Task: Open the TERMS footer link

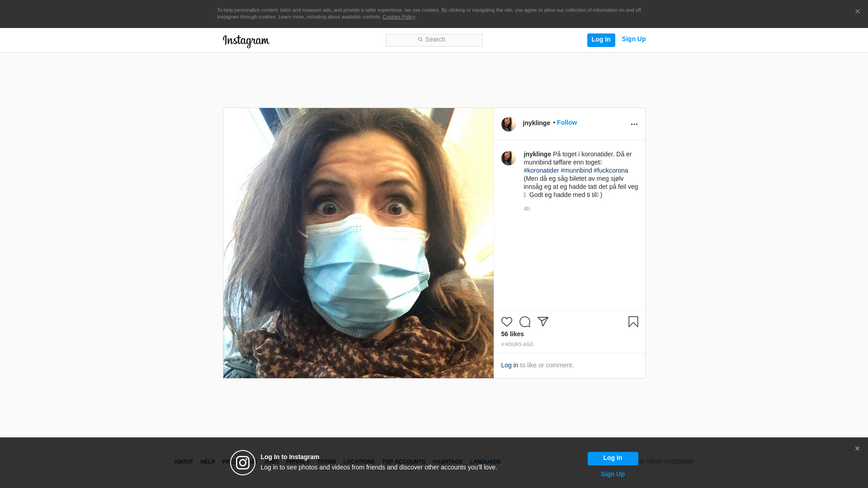Action: (x=326, y=462)
